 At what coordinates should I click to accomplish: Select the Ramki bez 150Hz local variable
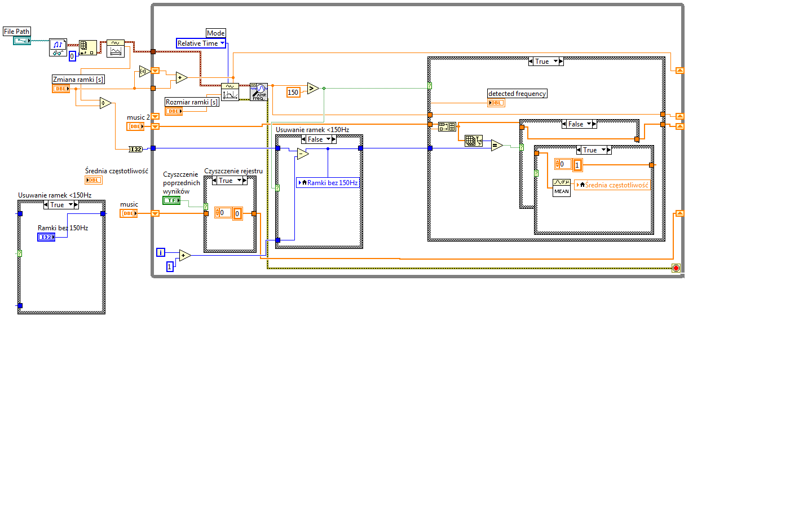click(x=328, y=183)
